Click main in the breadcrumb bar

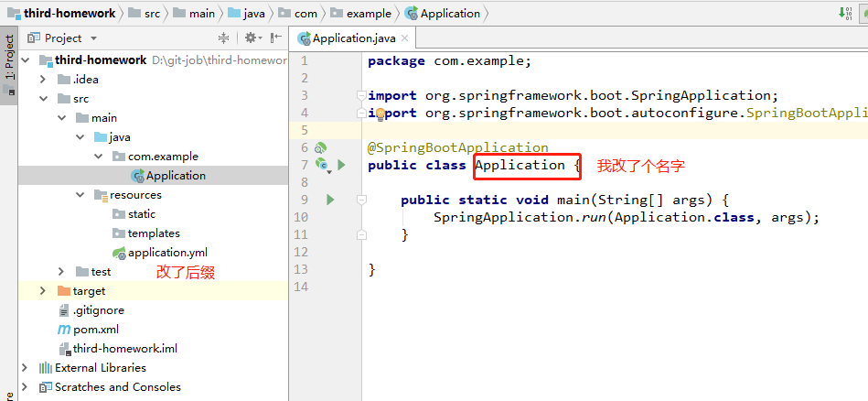point(201,14)
